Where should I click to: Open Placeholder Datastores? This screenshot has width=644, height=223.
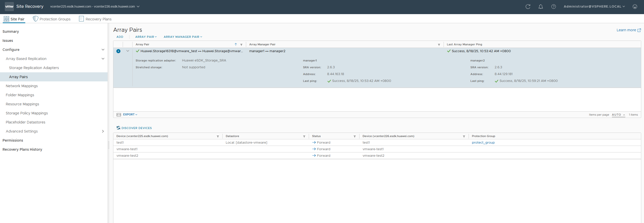pos(25,122)
